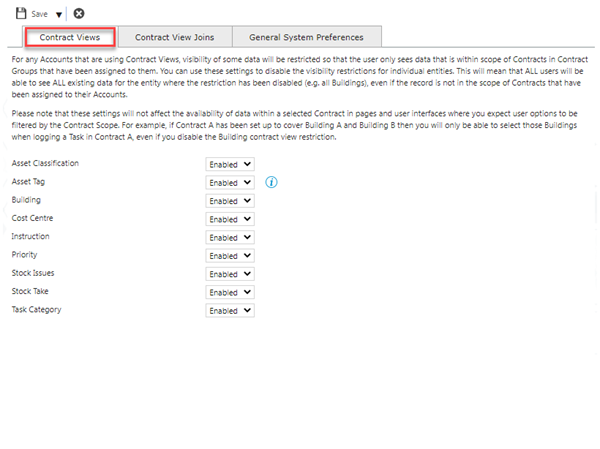Click the Save text button
The height and width of the screenshot is (449, 600).
40,15
